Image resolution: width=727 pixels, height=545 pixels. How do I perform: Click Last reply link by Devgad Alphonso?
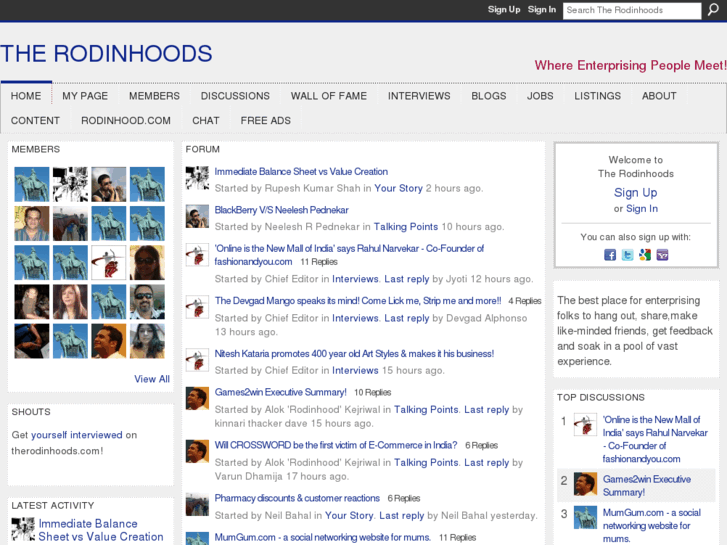pyautogui.click(x=407, y=318)
